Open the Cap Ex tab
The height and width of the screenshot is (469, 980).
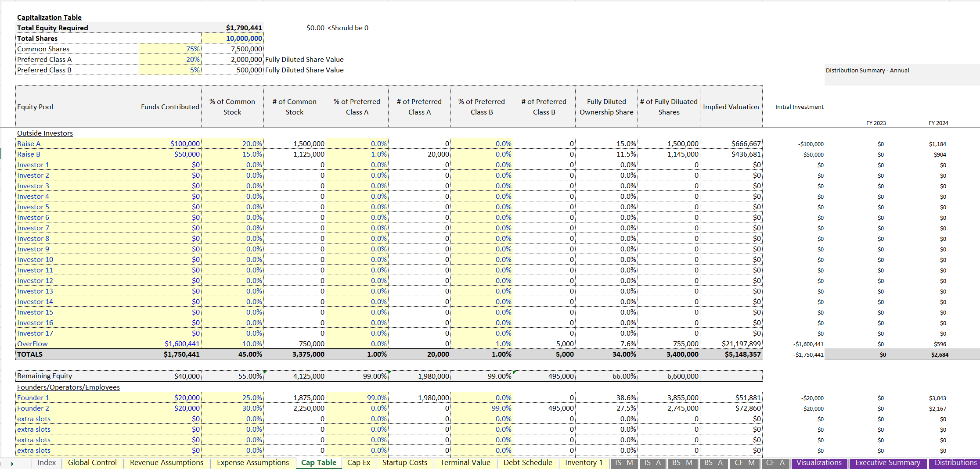pos(359,463)
